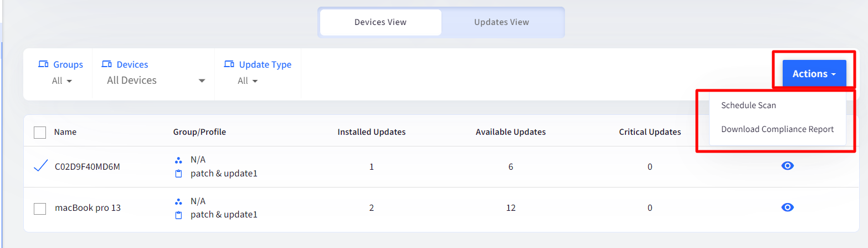Click group icon in macBook pro 13 row
This screenshot has width=868, height=248.
click(178, 201)
